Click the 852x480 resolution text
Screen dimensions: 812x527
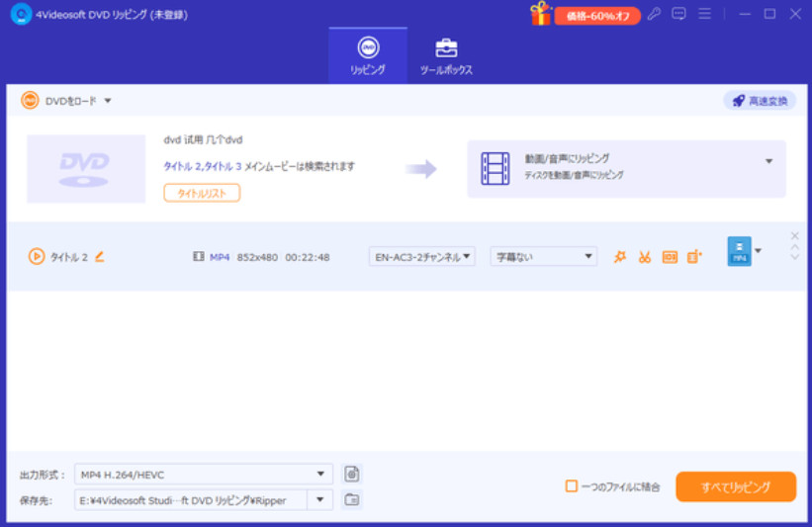[257, 257]
